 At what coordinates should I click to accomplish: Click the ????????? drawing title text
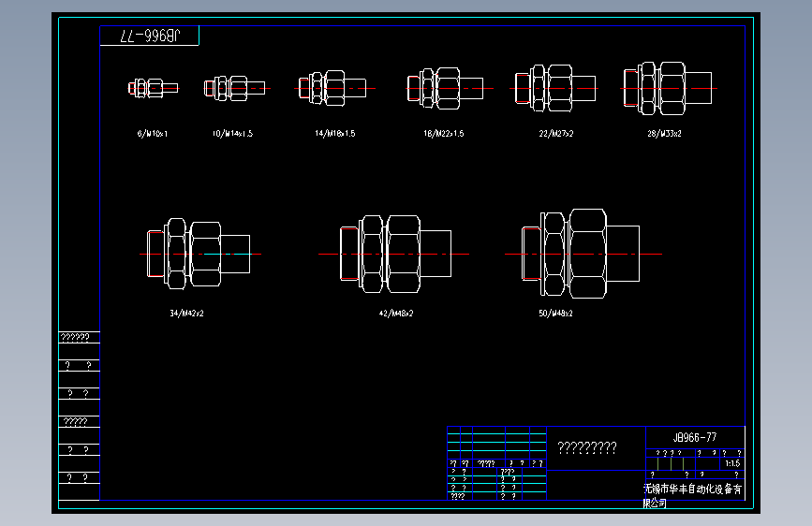pyautogui.click(x=587, y=447)
